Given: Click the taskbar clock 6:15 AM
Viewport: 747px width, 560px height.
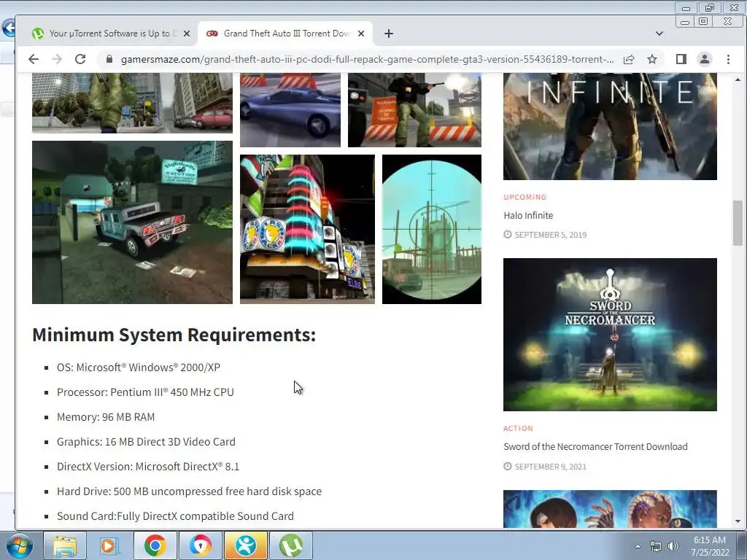Looking at the screenshot, I should click(x=710, y=540).
